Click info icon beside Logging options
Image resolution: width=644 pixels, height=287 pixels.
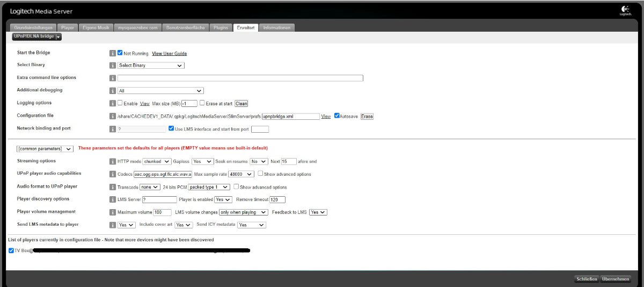(113, 103)
